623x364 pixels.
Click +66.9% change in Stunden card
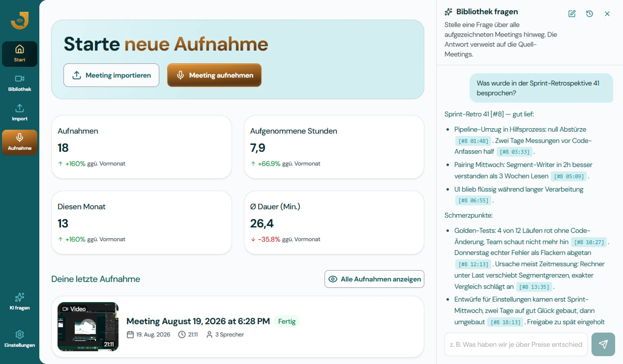[269, 164]
